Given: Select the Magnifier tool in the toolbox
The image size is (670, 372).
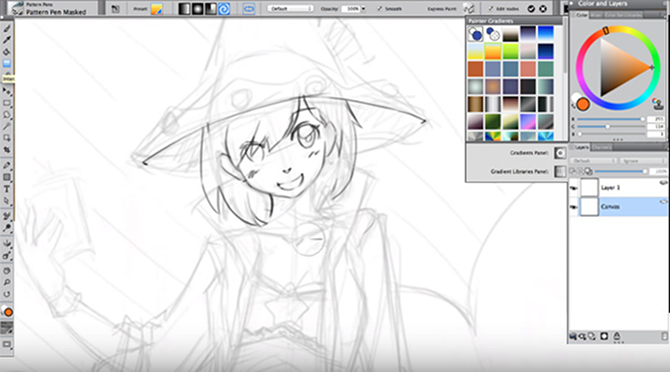Looking at the screenshot, I should coord(7,282).
